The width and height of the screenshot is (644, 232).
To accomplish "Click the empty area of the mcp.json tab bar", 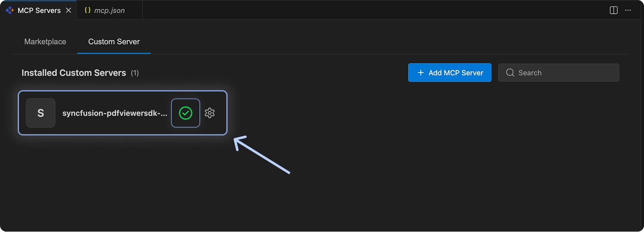I will point(363,10).
